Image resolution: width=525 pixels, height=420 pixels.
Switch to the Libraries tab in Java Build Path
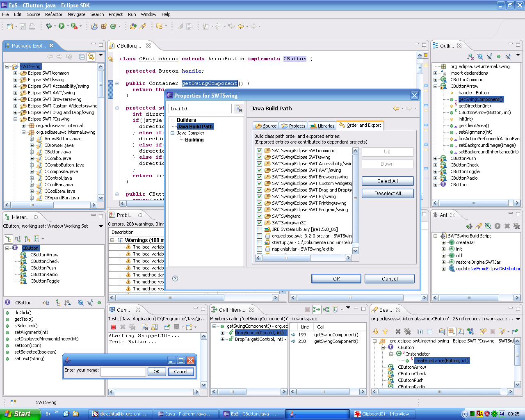tap(322, 126)
